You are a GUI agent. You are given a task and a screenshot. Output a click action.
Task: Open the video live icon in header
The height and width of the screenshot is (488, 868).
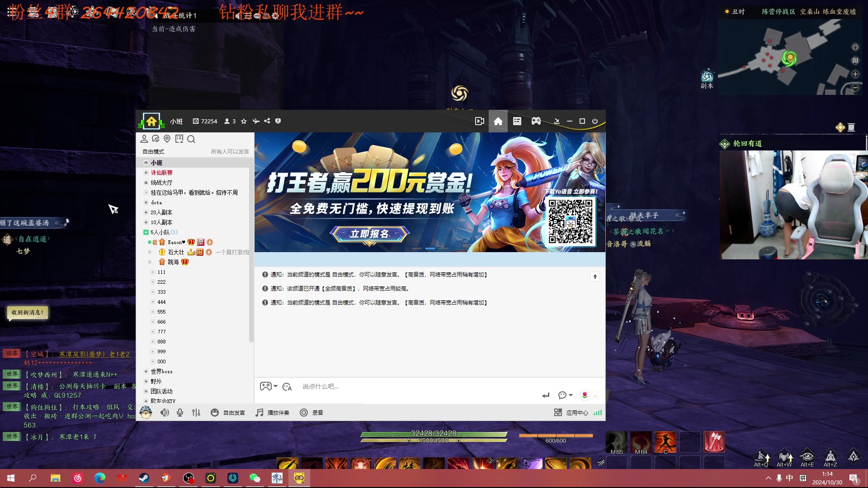pyautogui.click(x=480, y=121)
